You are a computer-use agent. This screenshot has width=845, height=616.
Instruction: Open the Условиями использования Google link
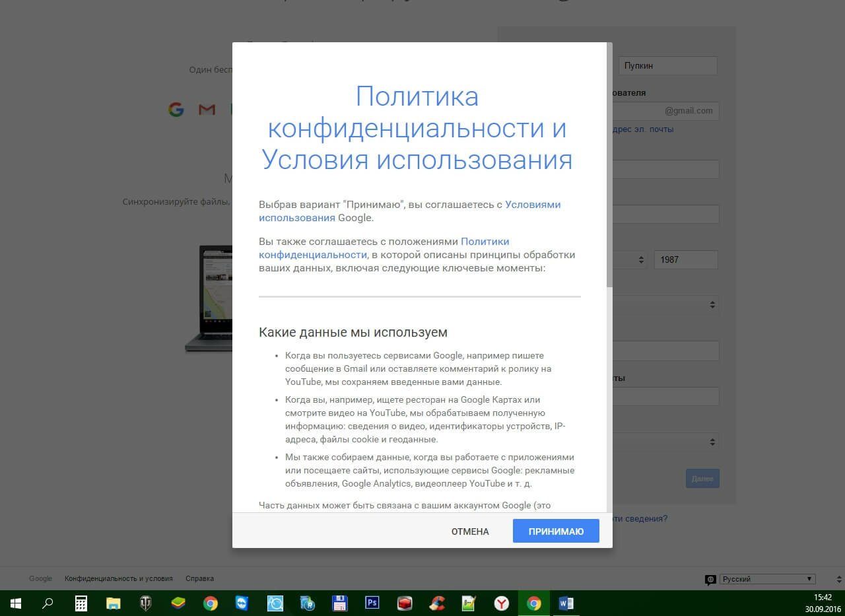(x=532, y=204)
